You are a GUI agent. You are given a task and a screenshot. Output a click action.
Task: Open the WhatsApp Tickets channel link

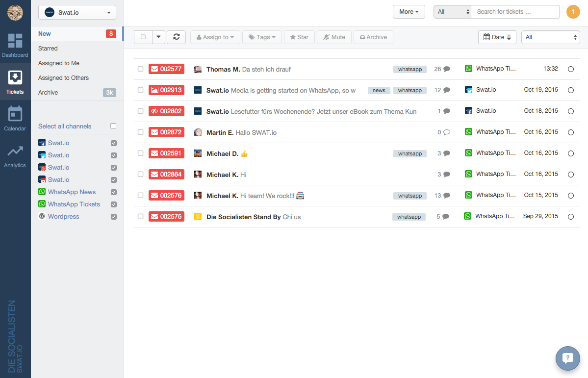pyautogui.click(x=74, y=204)
